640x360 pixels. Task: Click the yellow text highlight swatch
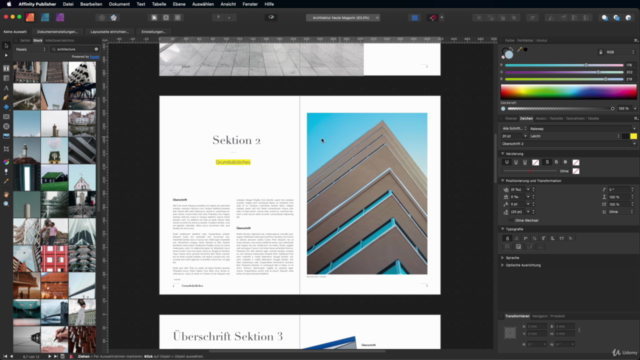click(633, 136)
